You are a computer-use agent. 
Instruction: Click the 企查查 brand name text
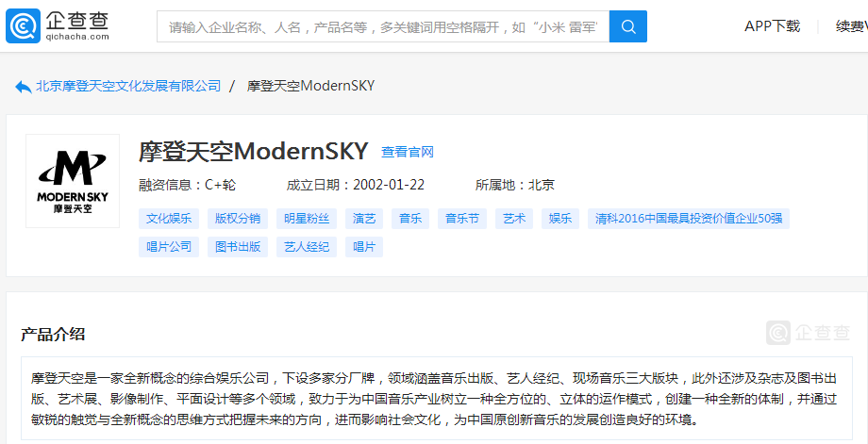click(77, 22)
